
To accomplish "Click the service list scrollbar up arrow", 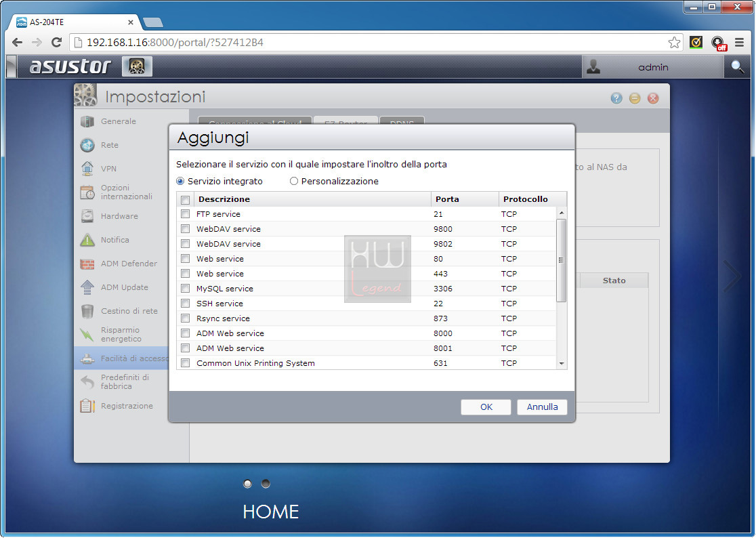I will (561, 213).
